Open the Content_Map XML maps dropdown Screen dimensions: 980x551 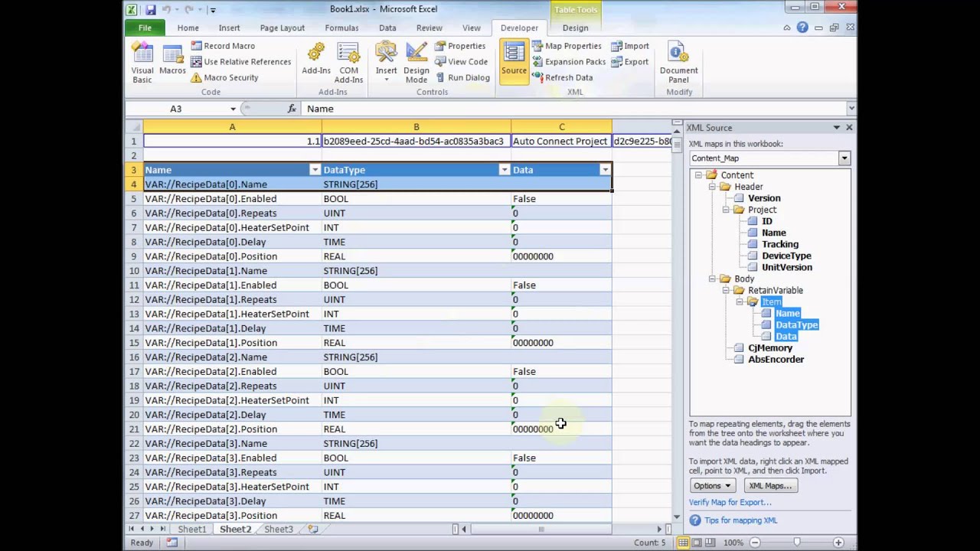click(x=844, y=158)
